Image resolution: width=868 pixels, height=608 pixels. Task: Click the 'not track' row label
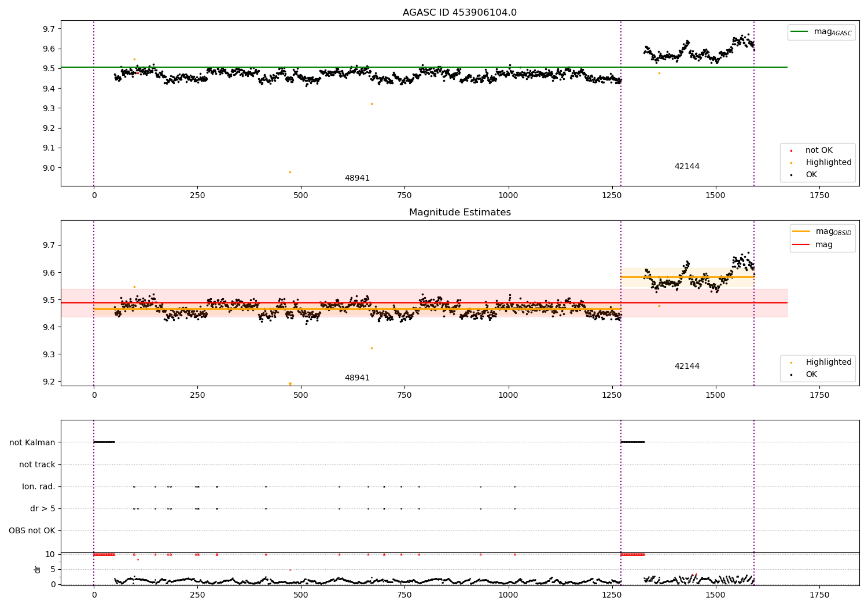[x=37, y=464]
